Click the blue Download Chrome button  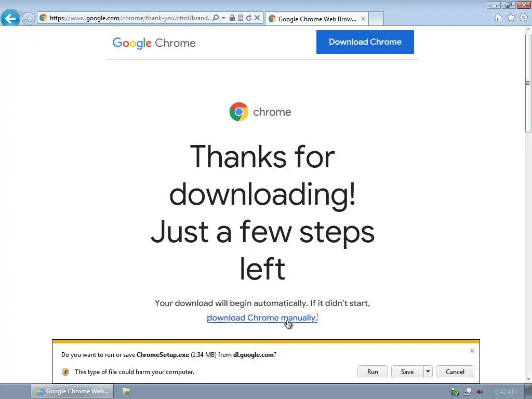pos(365,42)
